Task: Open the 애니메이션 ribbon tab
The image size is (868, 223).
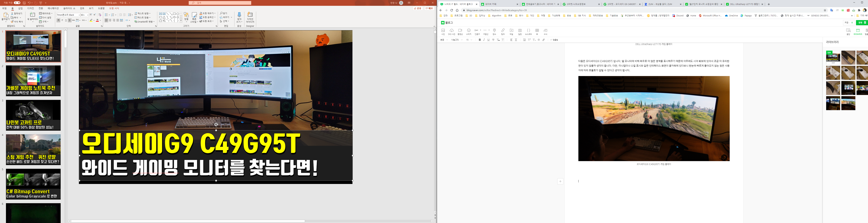Action: click(x=53, y=8)
